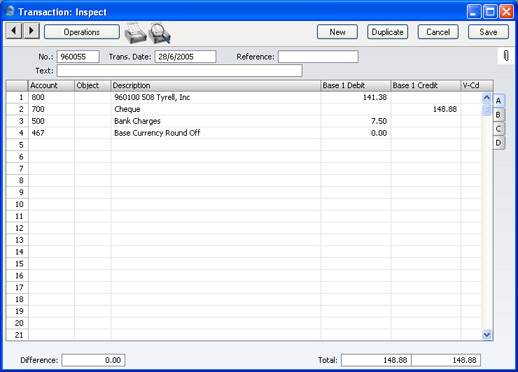
Task: Switch to flip A tab
Action: (x=499, y=101)
